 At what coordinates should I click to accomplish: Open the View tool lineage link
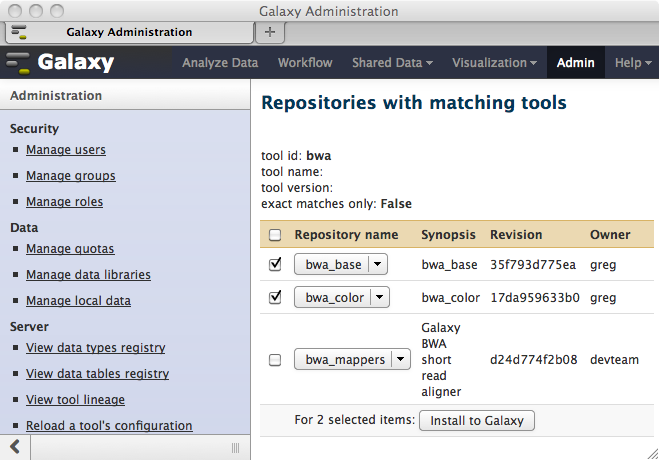[x=75, y=400]
